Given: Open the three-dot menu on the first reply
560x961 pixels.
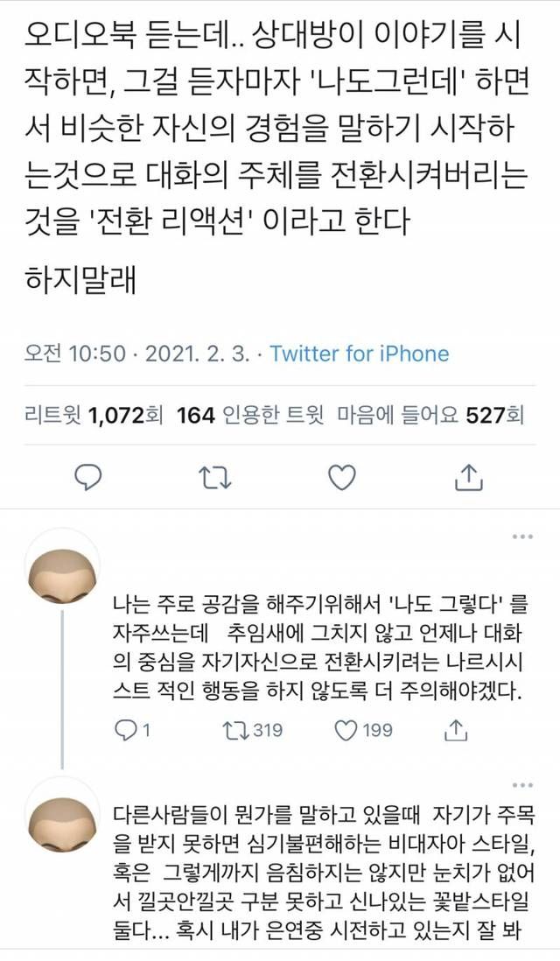Looking at the screenshot, I should click(522, 536).
